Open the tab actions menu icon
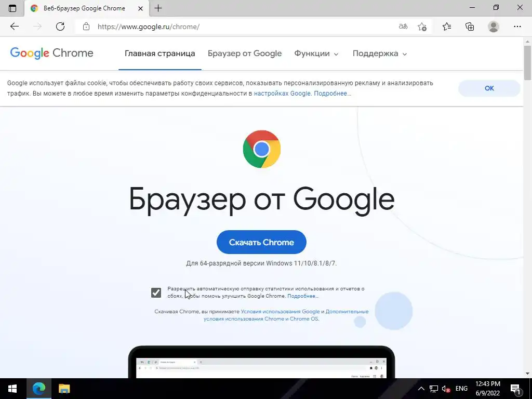 pyautogui.click(x=12, y=8)
